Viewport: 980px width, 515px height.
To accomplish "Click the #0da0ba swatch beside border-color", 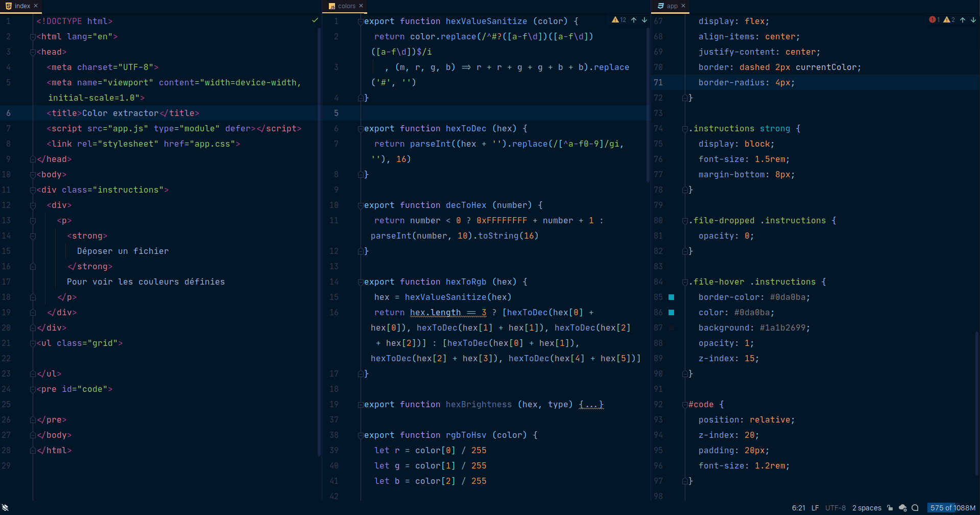I will pyautogui.click(x=672, y=297).
